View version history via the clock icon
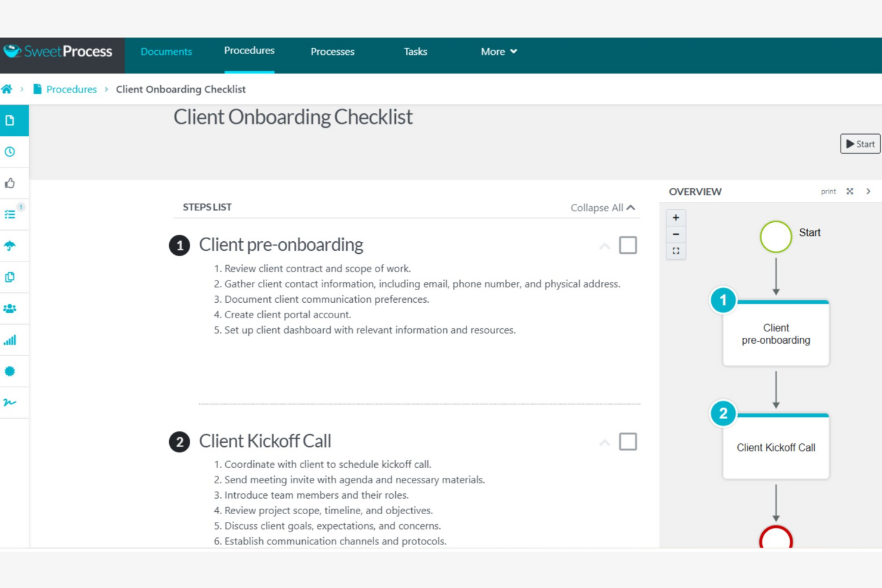The image size is (882, 588). (x=10, y=152)
